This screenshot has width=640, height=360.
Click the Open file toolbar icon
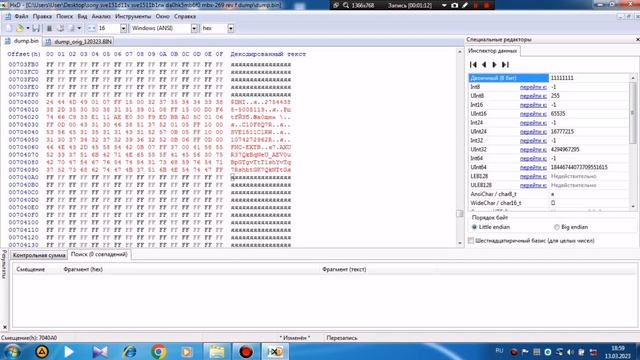click(x=19, y=28)
